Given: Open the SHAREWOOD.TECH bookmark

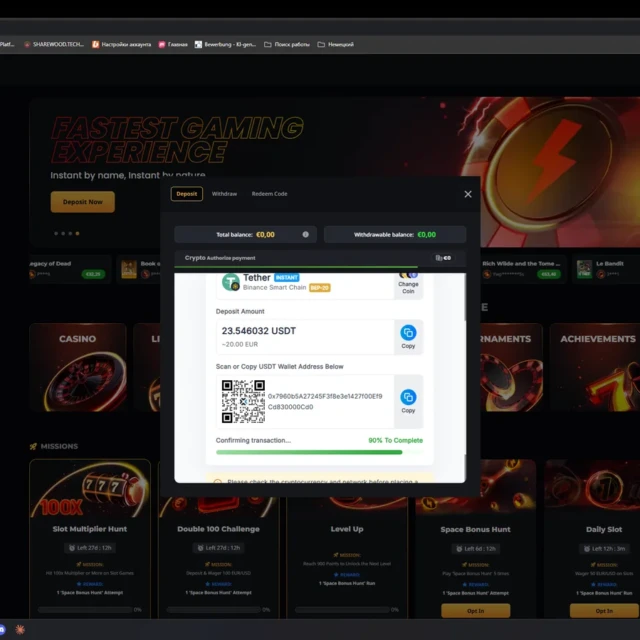Looking at the screenshot, I should tap(54, 44).
